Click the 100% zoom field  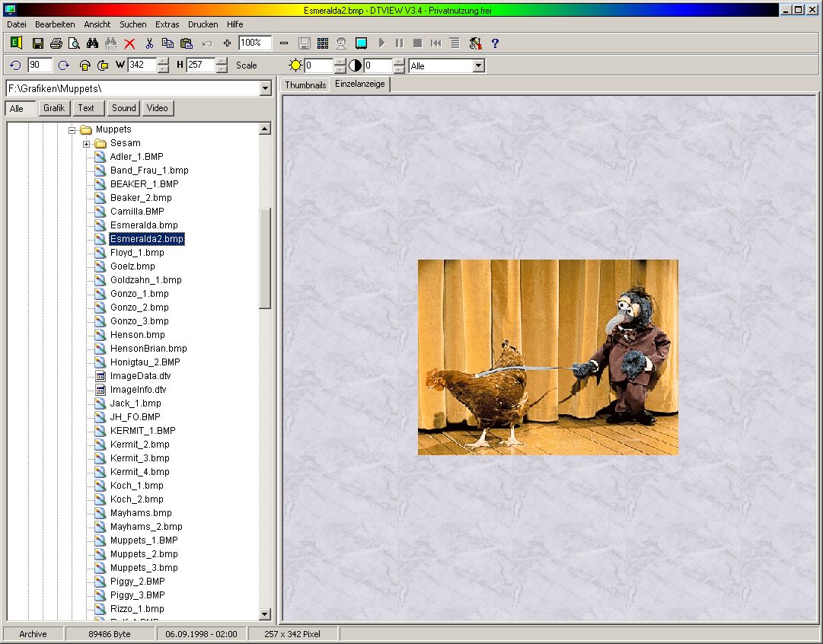(255, 43)
